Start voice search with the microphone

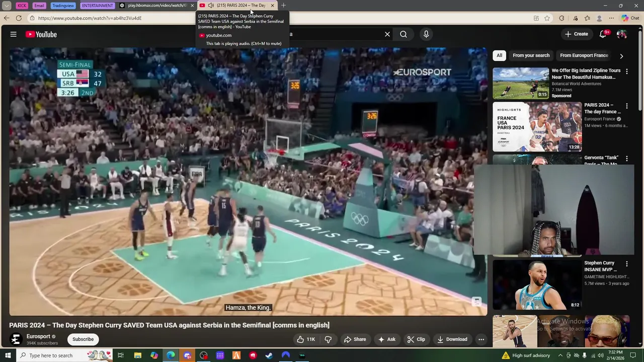pos(426,34)
